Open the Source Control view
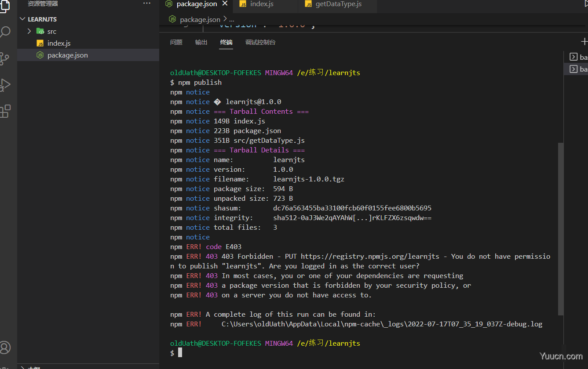The height and width of the screenshot is (369, 588). point(4,58)
